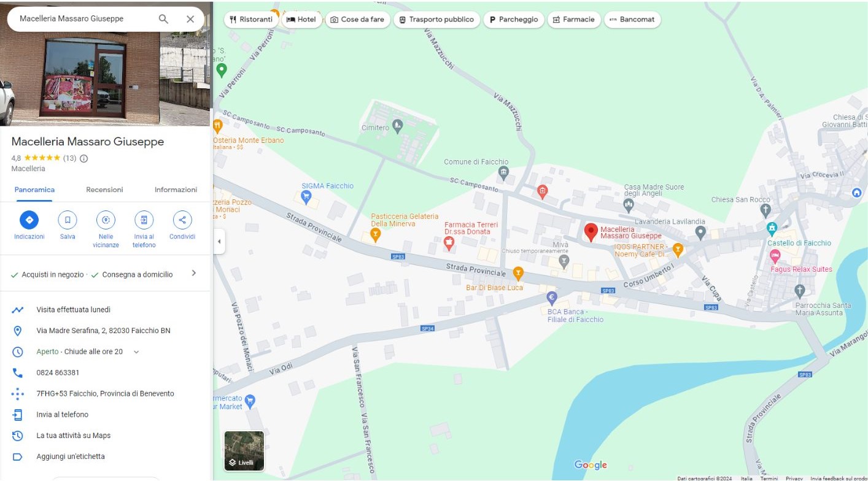Viewport: 868px width, 481px height.
Task: Click the Salva bookmark icon
Action: [68, 220]
